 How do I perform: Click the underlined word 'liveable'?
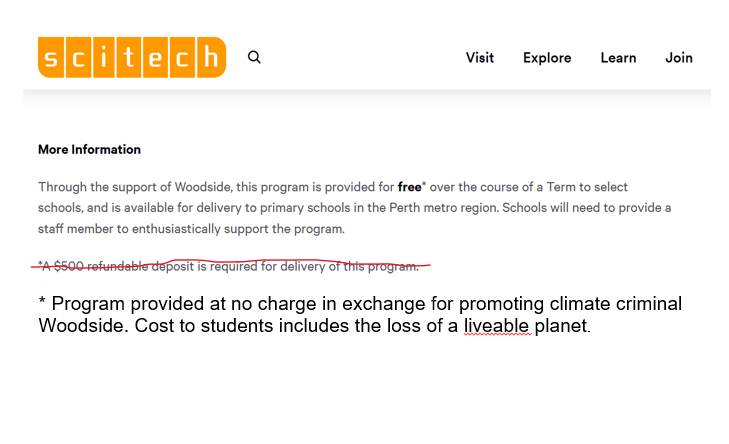click(x=494, y=326)
